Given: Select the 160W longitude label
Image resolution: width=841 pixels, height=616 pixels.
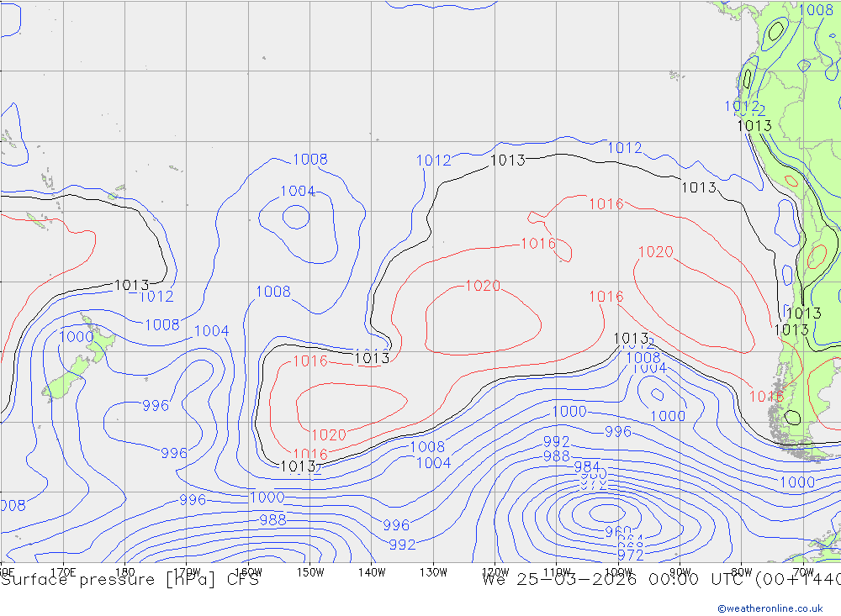Looking at the screenshot, I should pyautogui.click(x=248, y=572).
